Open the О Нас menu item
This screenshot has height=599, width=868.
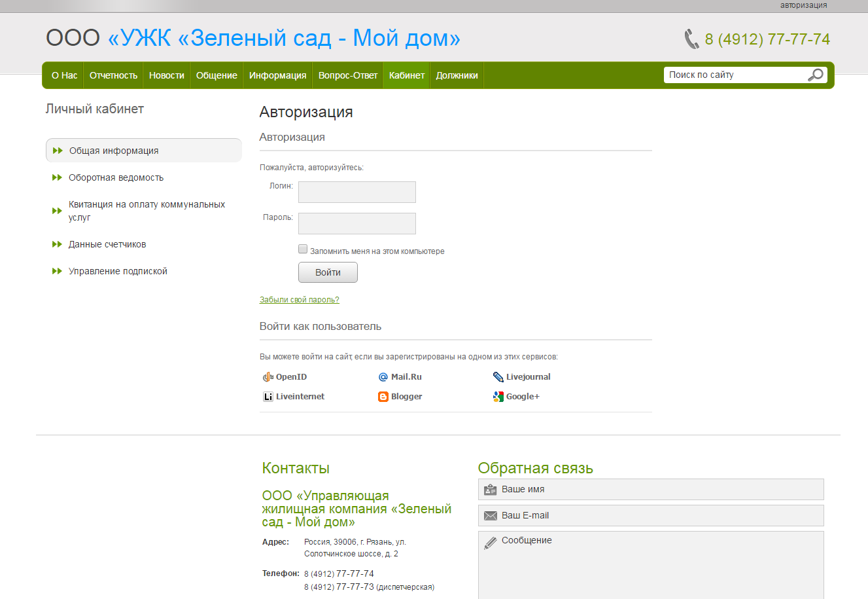[64, 75]
